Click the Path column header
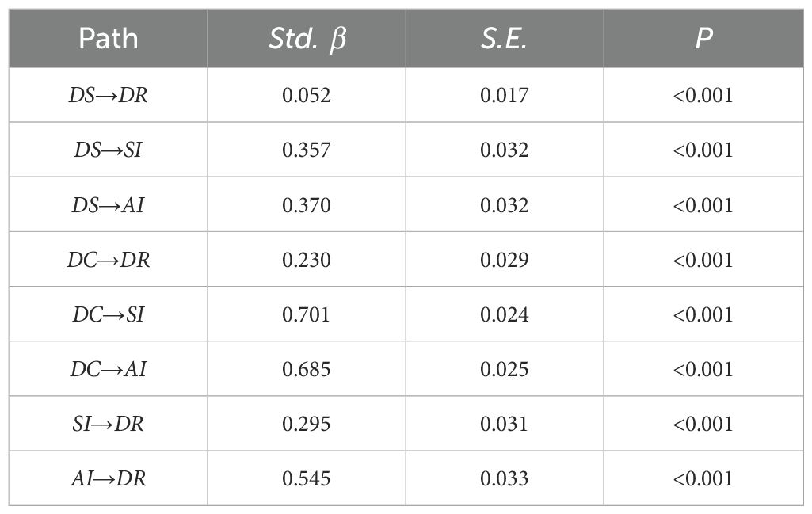Image resolution: width=812 pixels, height=514 pixels. (x=108, y=38)
